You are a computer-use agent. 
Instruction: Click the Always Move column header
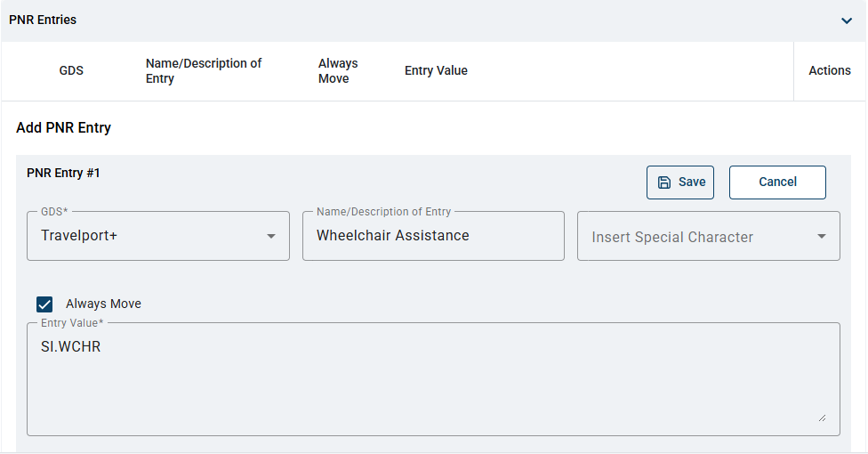point(338,71)
